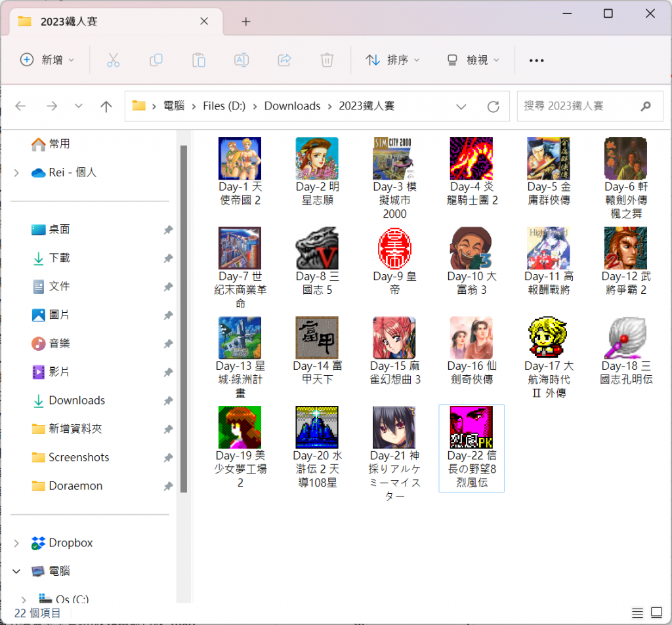Select the Day-8 三國志 5 file
The height and width of the screenshot is (625, 672).
pos(317,261)
